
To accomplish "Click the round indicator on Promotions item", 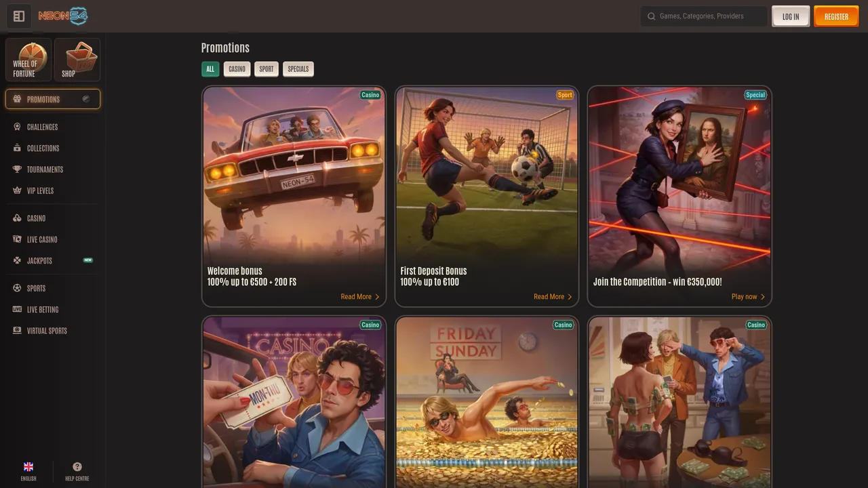I will [x=86, y=99].
